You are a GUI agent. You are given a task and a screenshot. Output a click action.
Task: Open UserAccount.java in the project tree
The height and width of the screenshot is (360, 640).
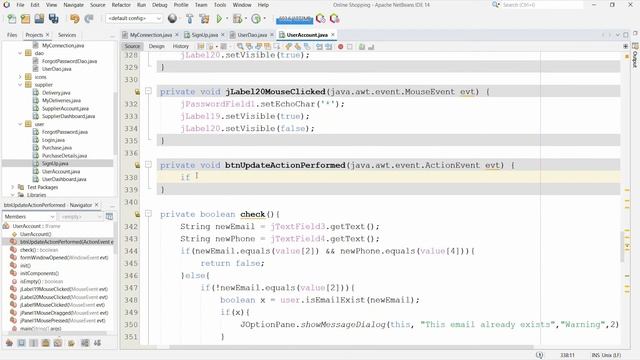61,171
